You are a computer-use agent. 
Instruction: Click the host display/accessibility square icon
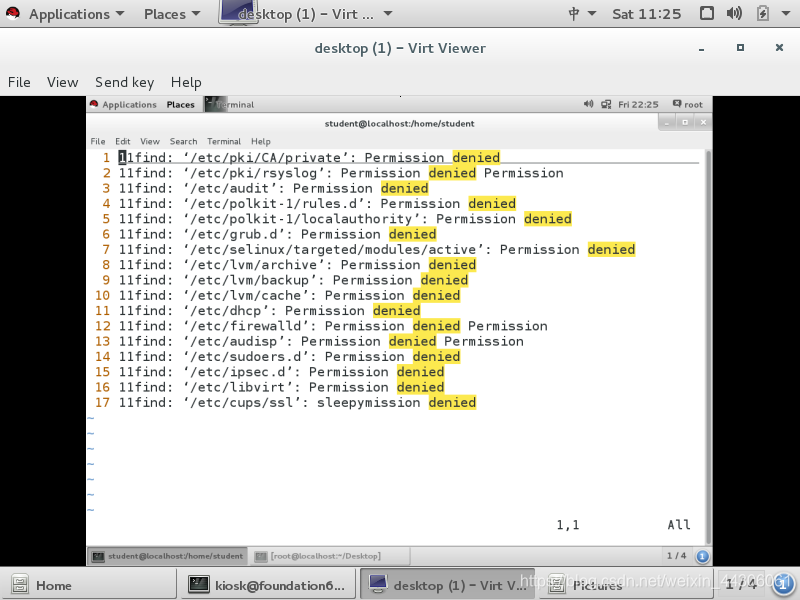pos(707,13)
